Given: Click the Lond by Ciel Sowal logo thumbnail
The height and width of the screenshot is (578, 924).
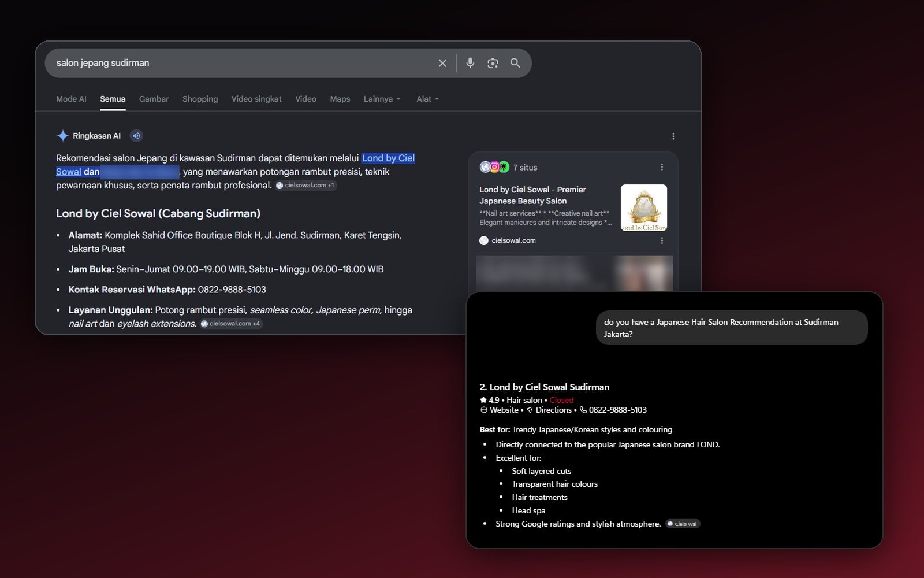Looking at the screenshot, I should pyautogui.click(x=643, y=208).
